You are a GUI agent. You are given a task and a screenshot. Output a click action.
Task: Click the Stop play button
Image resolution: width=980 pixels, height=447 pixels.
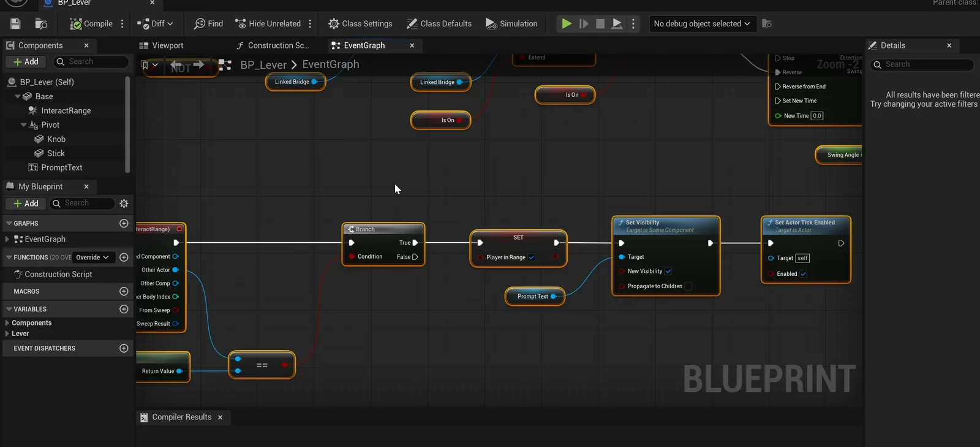(x=600, y=24)
